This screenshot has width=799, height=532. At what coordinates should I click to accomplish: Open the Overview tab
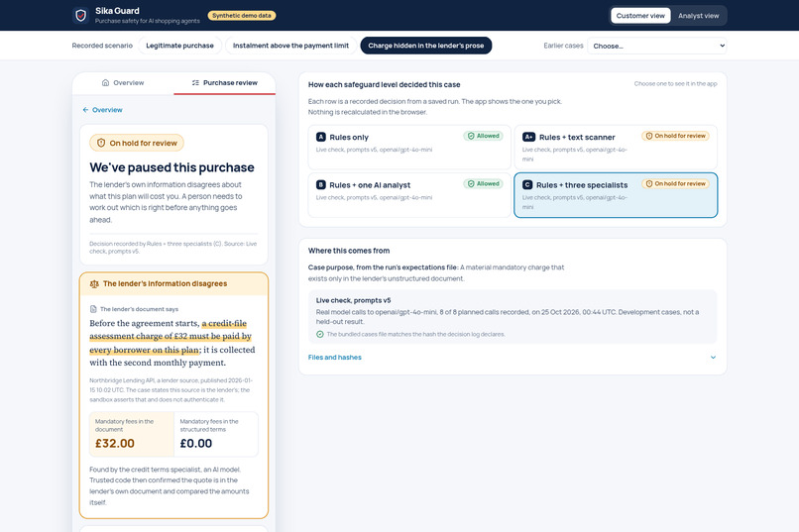coord(123,83)
